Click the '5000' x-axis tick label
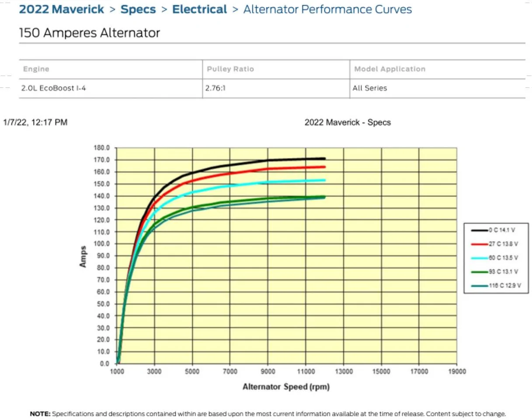532x420 pixels. (x=192, y=372)
